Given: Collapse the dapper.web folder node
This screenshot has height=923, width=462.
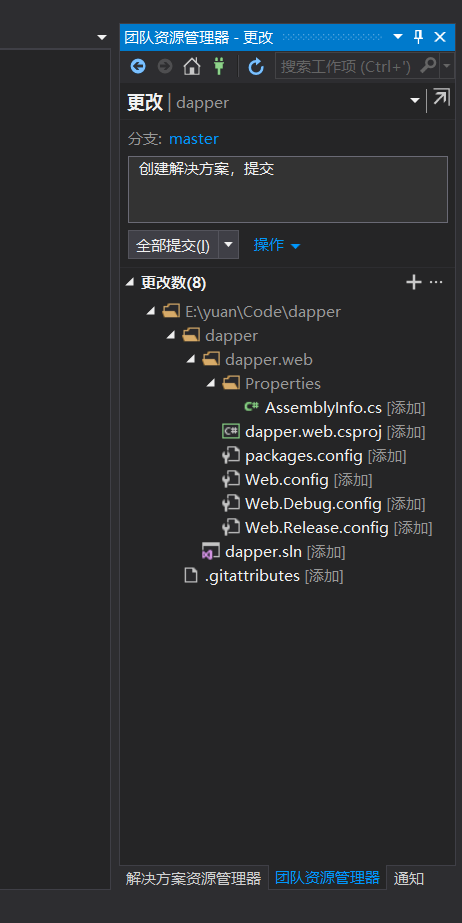Looking at the screenshot, I should 191,360.
